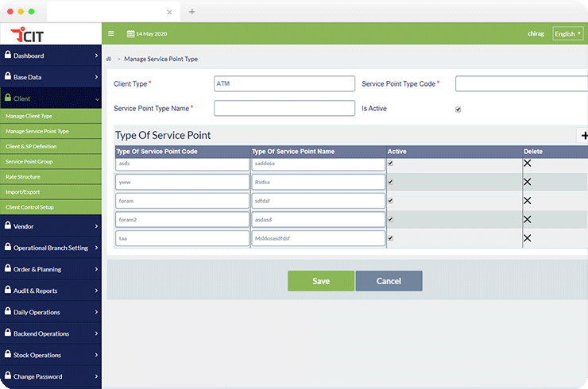
Task: Delete the foram row
Action: pyautogui.click(x=528, y=201)
